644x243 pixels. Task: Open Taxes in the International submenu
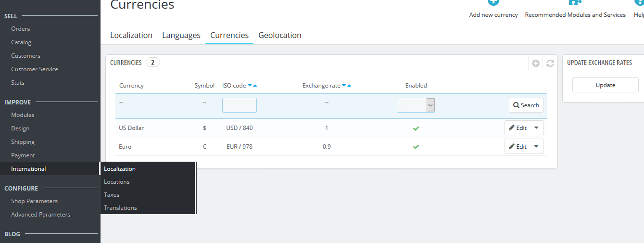[x=112, y=195]
